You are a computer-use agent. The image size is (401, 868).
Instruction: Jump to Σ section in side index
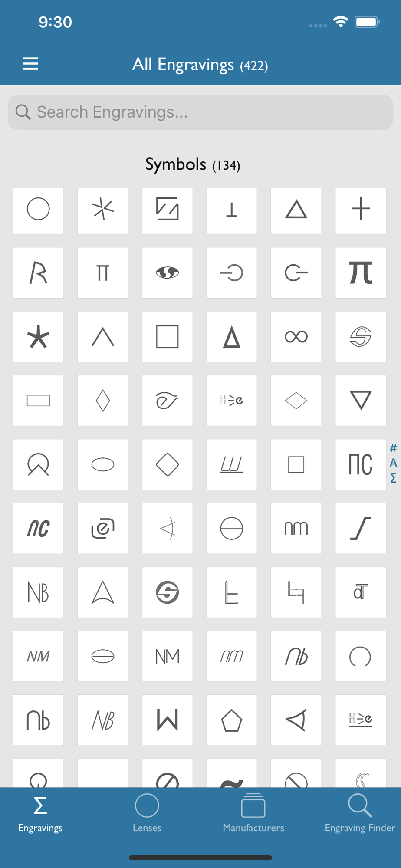(393, 478)
